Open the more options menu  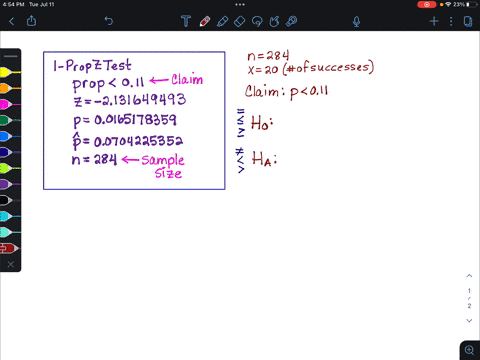point(451,21)
